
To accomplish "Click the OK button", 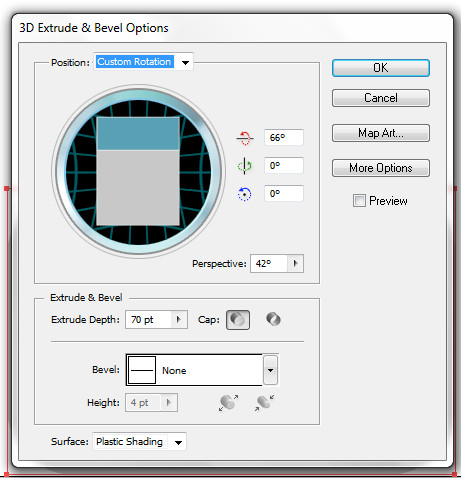I will coord(381,68).
